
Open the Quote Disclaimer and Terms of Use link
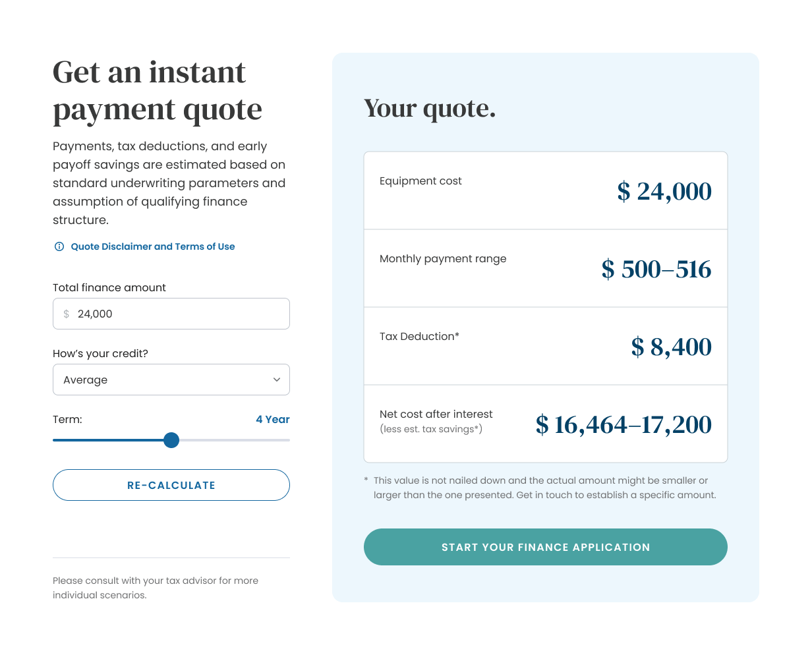tap(153, 246)
